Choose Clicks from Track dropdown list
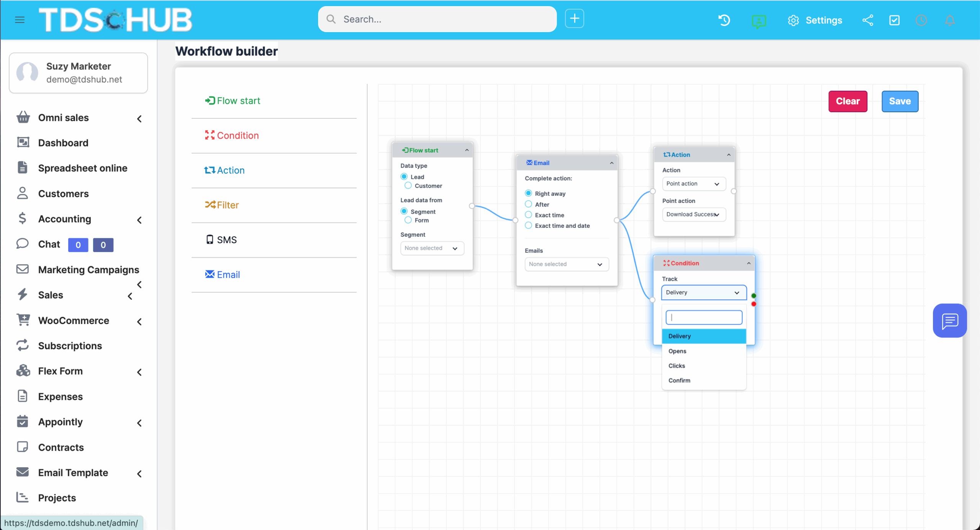The width and height of the screenshot is (980, 530). click(676, 366)
